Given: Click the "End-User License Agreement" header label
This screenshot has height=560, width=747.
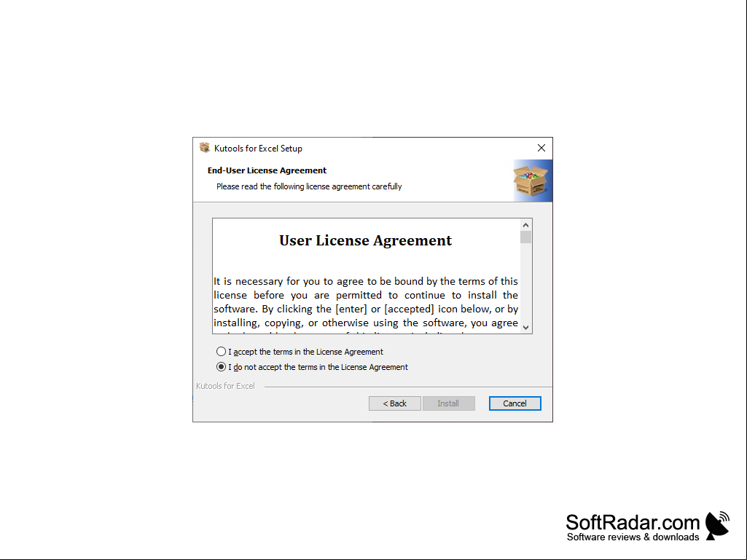Looking at the screenshot, I should coord(267,170).
